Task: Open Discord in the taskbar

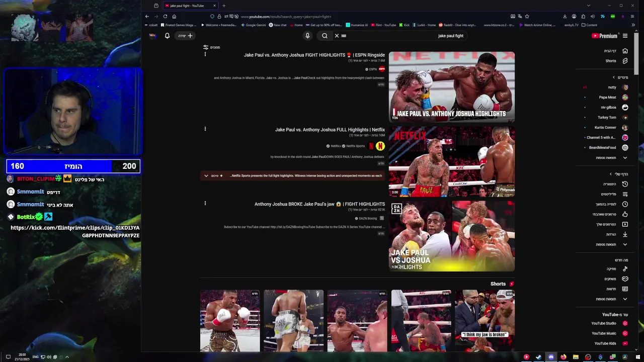Action: (551, 357)
